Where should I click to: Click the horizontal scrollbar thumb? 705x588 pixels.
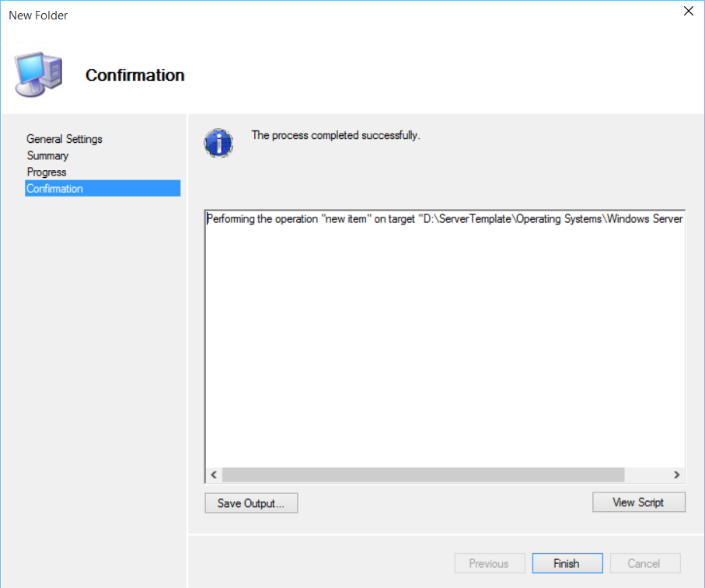[x=423, y=475]
